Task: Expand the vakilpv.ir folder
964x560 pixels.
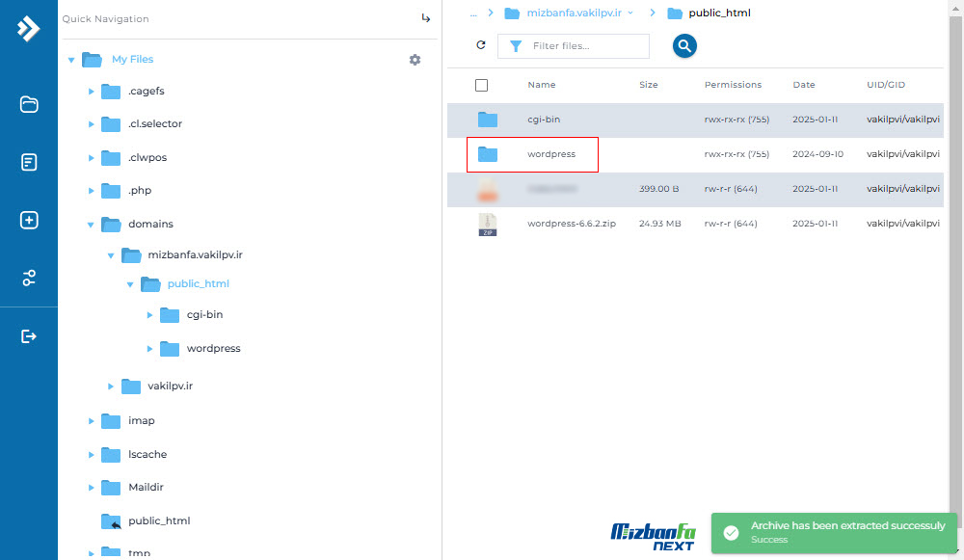Action: pos(111,387)
